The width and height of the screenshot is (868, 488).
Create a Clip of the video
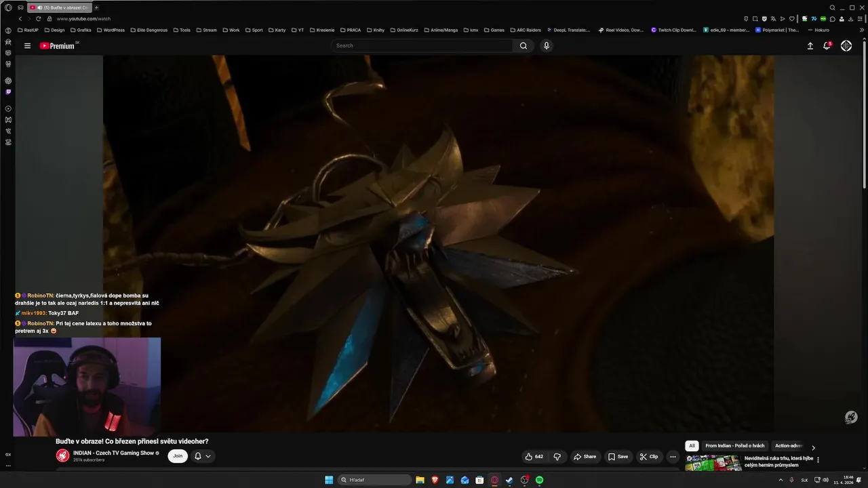coord(649,456)
